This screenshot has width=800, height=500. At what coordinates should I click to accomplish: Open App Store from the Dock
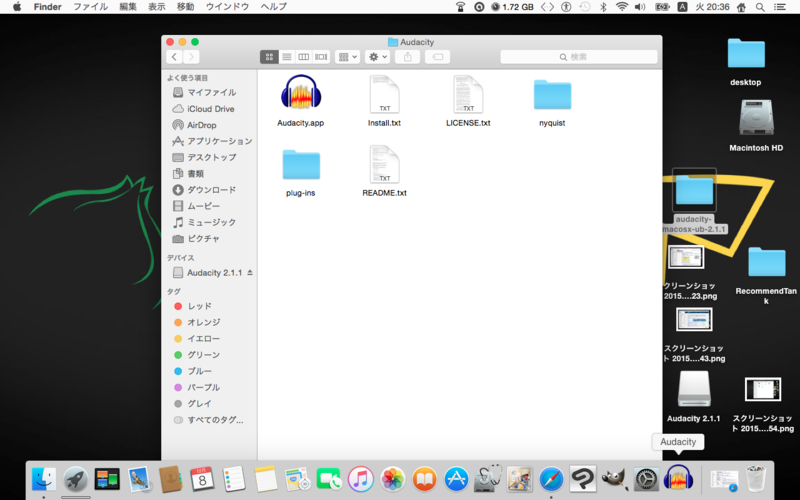pyautogui.click(x=456, y=479)
